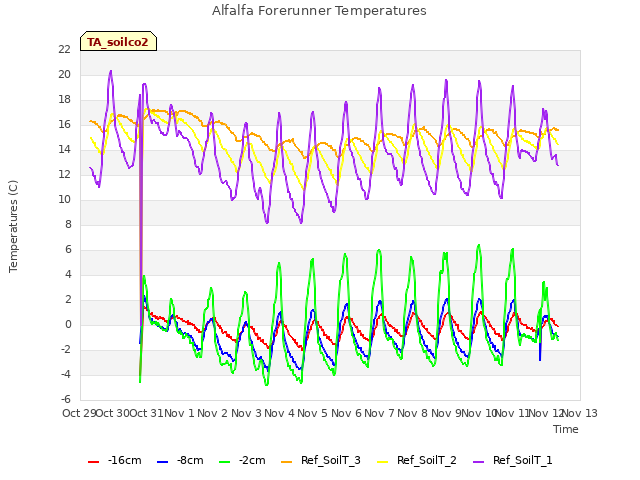Toggle the Ref_SoilT_1 legend entry

click(513, 460)
